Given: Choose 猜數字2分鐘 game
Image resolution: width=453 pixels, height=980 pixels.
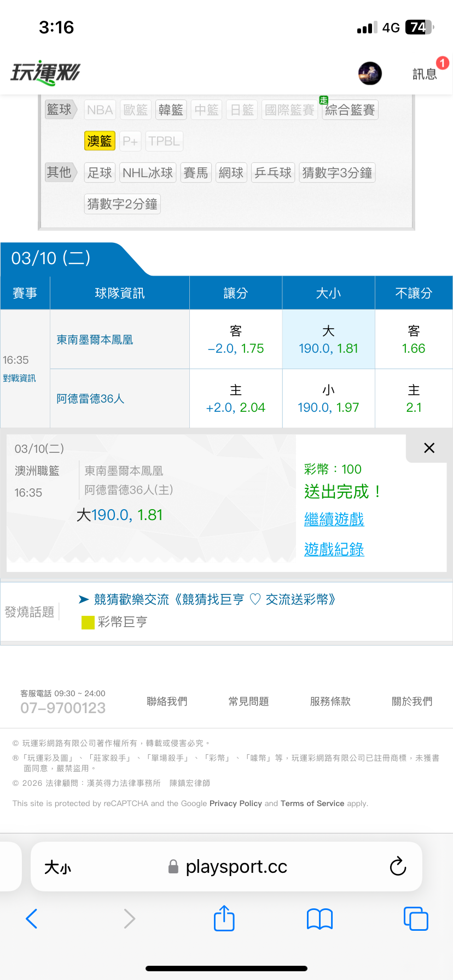Looking at the screenshot, I should tap(123, 204).
